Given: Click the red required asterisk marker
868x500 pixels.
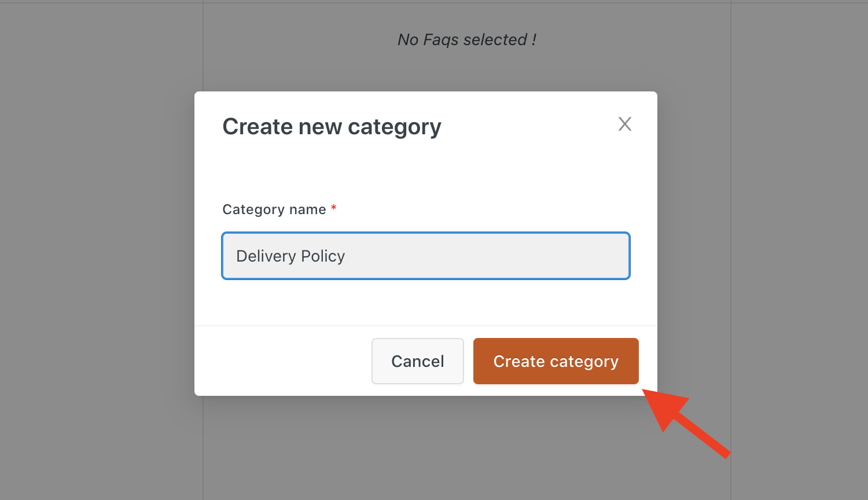Looking at the screenshot, I should click(333, 207).
